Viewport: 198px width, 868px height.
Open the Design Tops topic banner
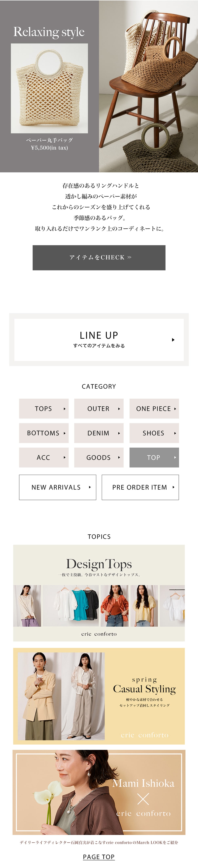(x=99, y=593)
